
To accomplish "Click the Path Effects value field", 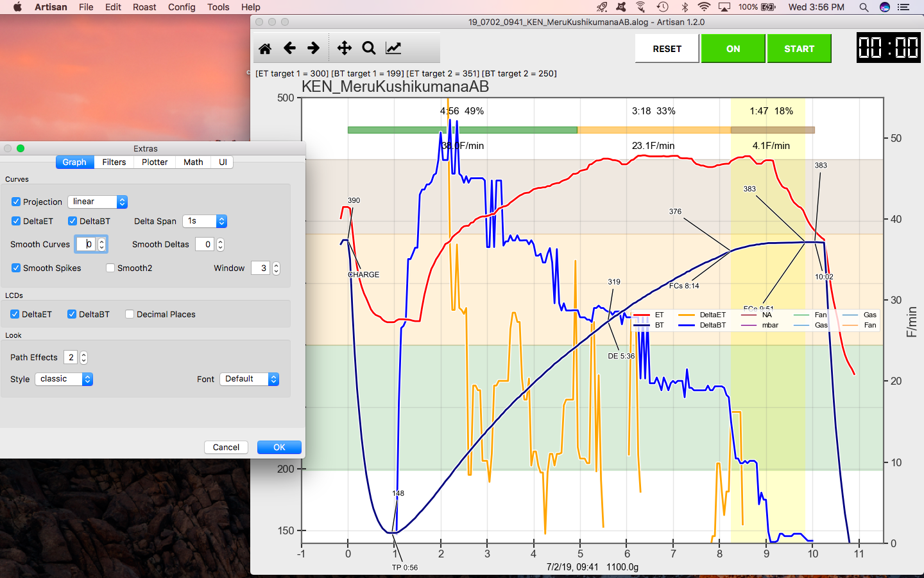I will [x=71, y=357].
